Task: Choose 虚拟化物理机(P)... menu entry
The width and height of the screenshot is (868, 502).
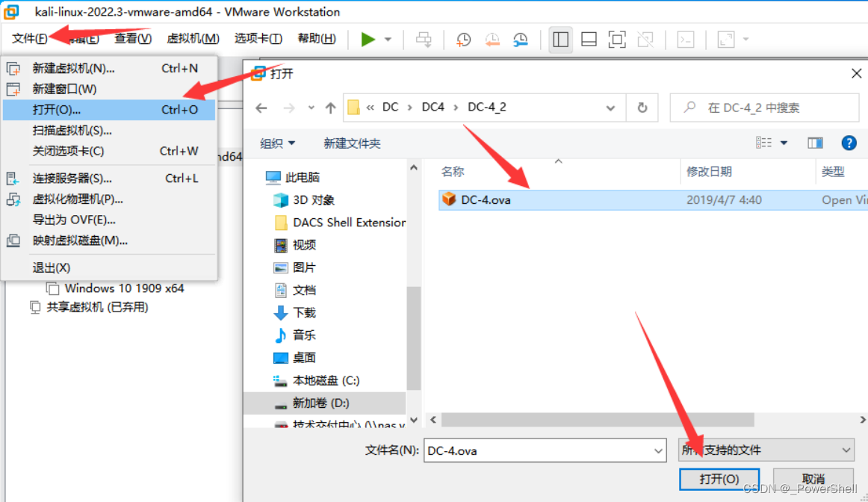Action: [109, 199]
